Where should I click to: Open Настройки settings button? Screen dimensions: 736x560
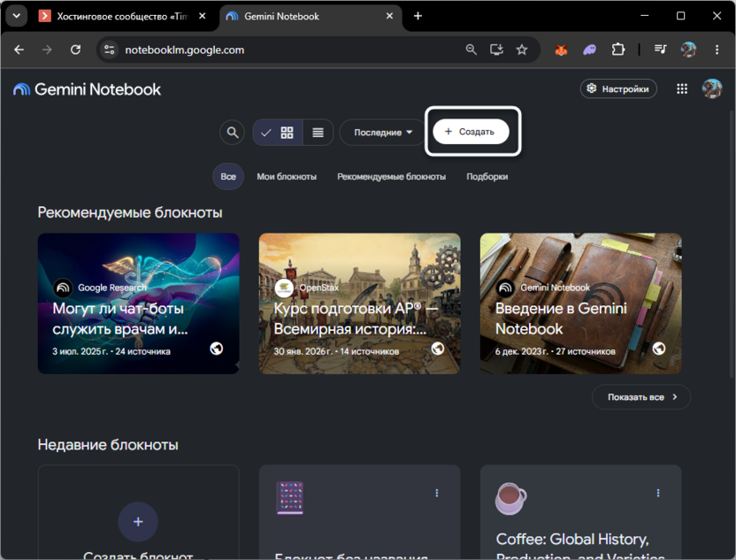click(x=618, y=88)
